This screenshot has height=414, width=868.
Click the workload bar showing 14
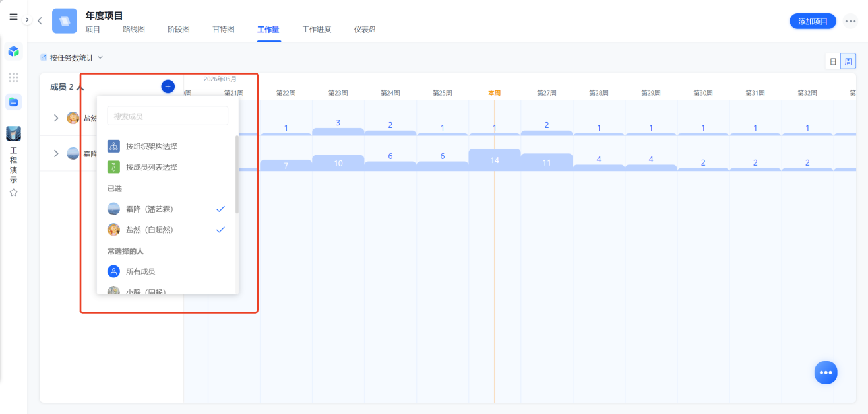[x=494, y=160]
